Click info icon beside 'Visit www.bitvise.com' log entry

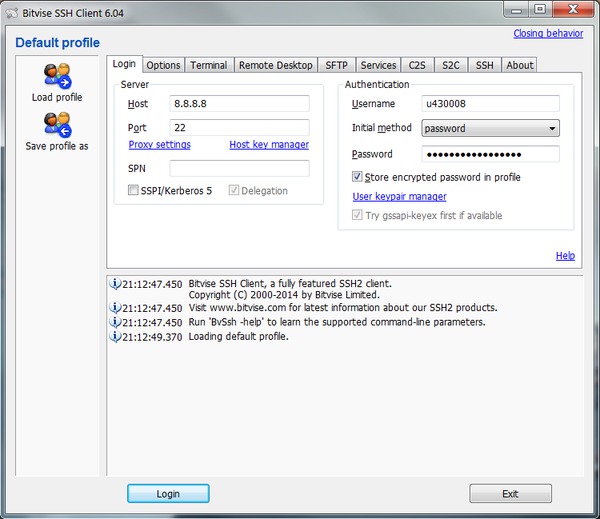coord(115,307)
